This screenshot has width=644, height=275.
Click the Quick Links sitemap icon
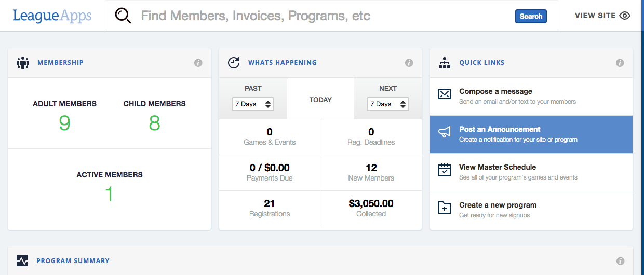click(445, 63)
